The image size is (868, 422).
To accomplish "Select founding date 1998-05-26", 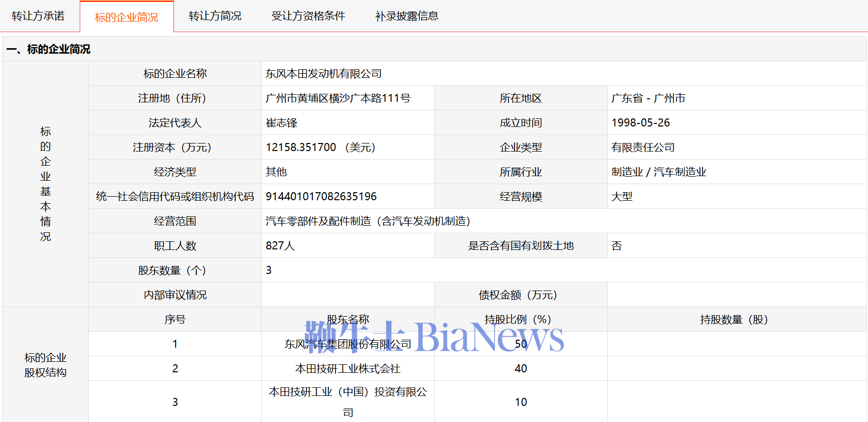I will [640, 123].
